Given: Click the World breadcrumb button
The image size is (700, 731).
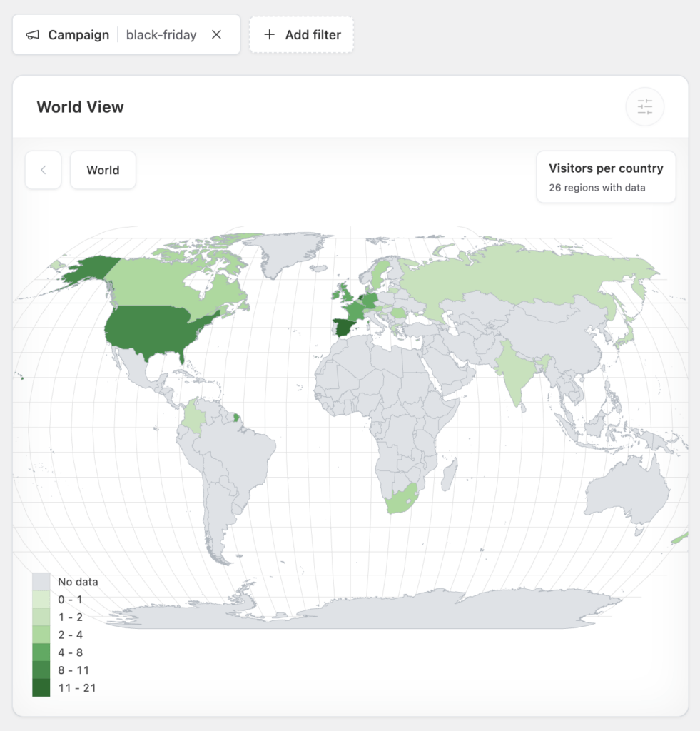Looking at the screenshot, I should tap(103, 170).
